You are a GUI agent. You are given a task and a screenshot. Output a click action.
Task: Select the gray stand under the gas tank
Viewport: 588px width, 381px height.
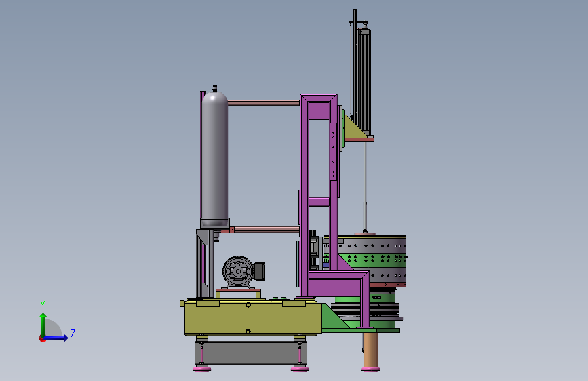(x=205, y=264)
